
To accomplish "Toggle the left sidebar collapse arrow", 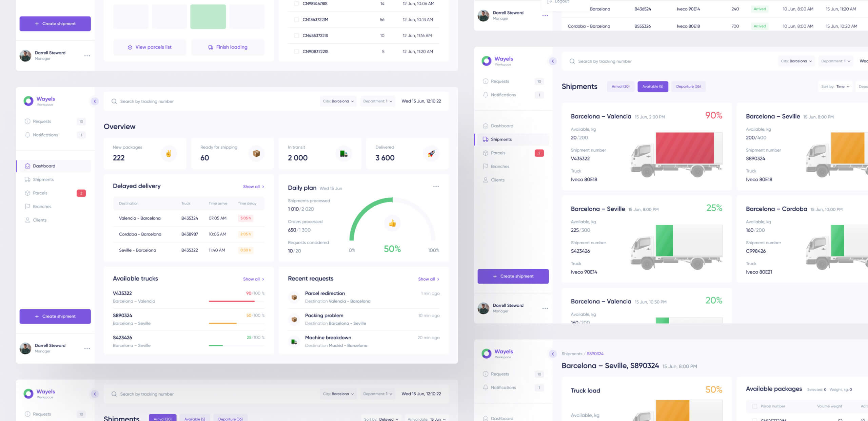I will tap(94, 101).
